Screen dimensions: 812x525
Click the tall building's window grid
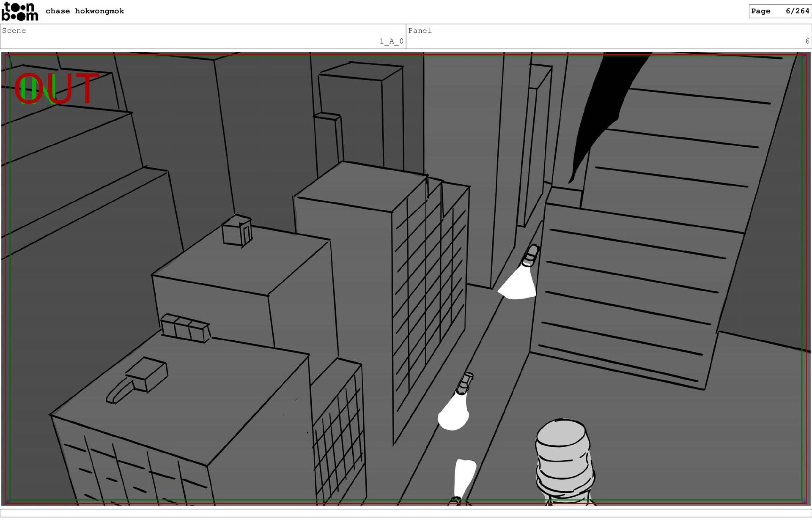click(429, 304)
